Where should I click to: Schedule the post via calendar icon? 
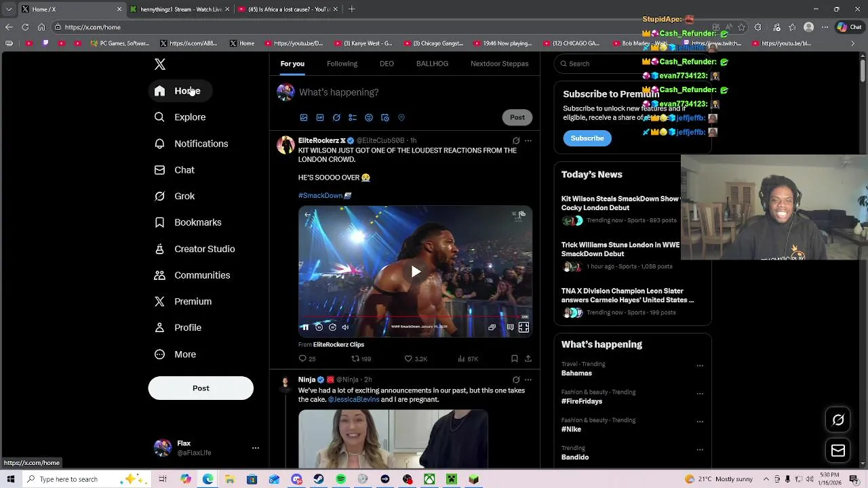(x=385, y=117)
